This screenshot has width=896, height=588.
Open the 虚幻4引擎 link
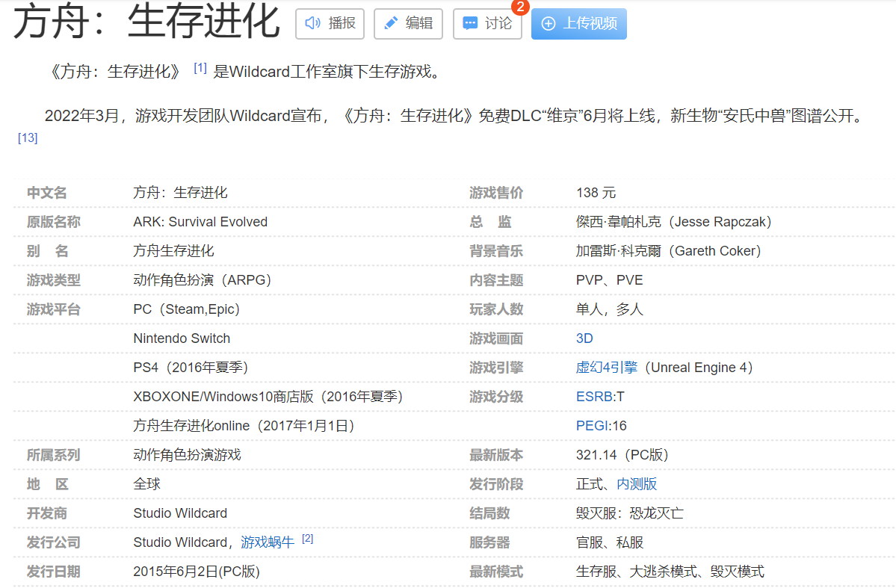pyautogui.click(x=606, y=368)
